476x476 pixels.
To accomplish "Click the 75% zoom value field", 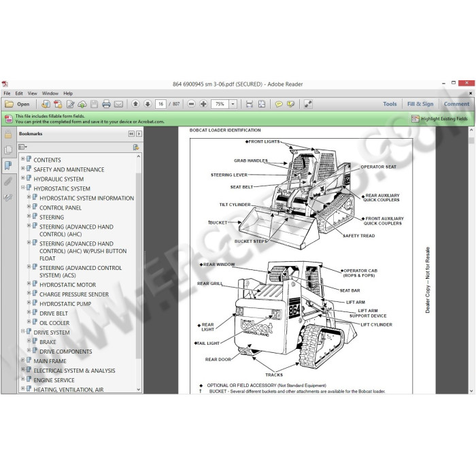I will tap(220, 104).
